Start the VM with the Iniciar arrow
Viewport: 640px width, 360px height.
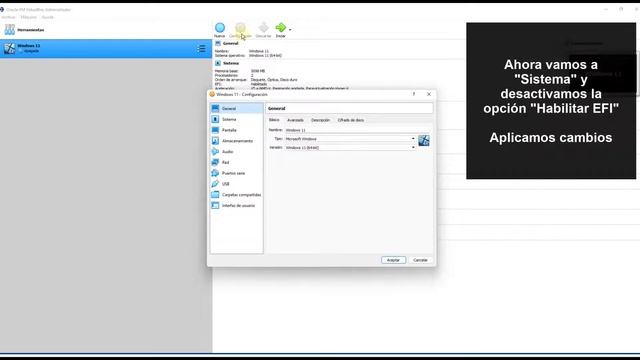(x=281, y=30)
